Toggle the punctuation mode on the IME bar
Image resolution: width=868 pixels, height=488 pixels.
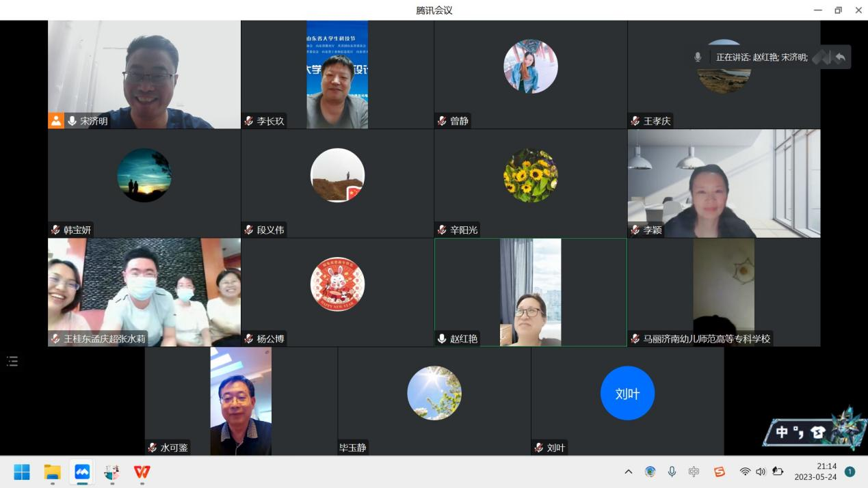click(x=798, y=432)
